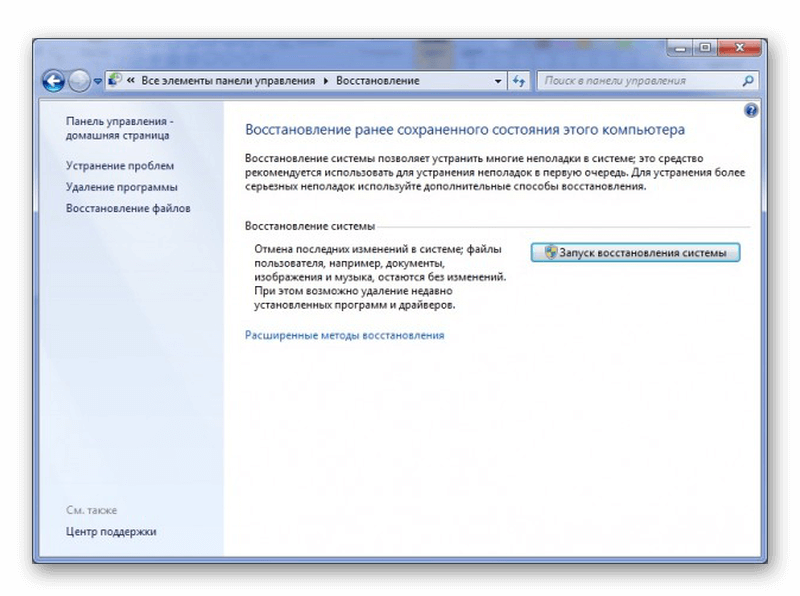Click the control panel icon in address bar
The height and width of the screenshot is (596, 800).
point(115,80)
